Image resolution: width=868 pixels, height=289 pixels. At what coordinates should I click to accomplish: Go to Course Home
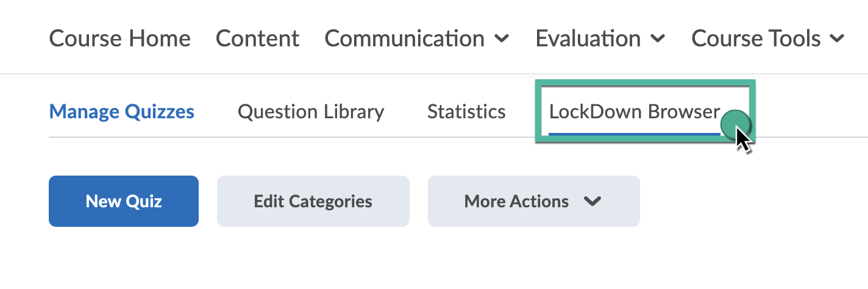(x=119, y=38)
